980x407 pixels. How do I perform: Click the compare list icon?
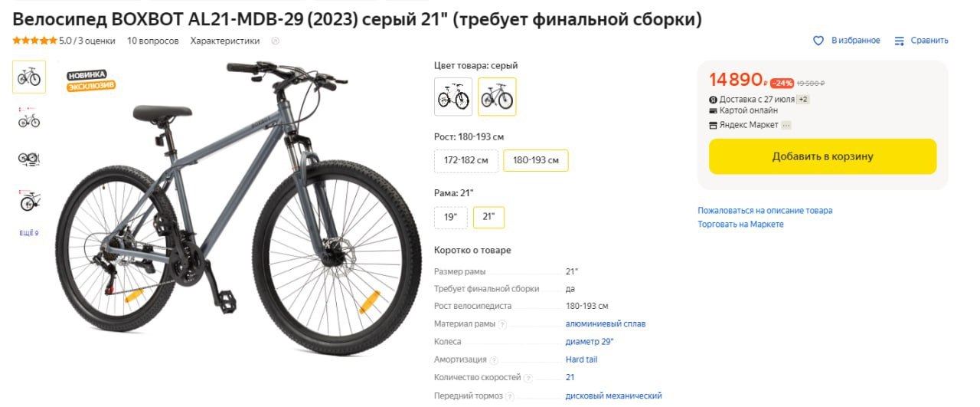pos(900,41)
